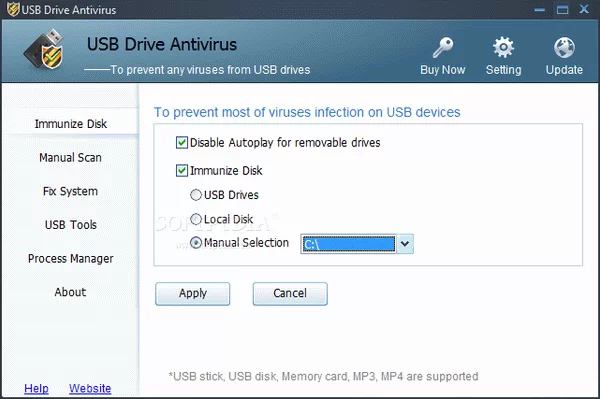The image size is (600, 399).
Task: Click the Buy Now key icon
Action: pos(443,47)
